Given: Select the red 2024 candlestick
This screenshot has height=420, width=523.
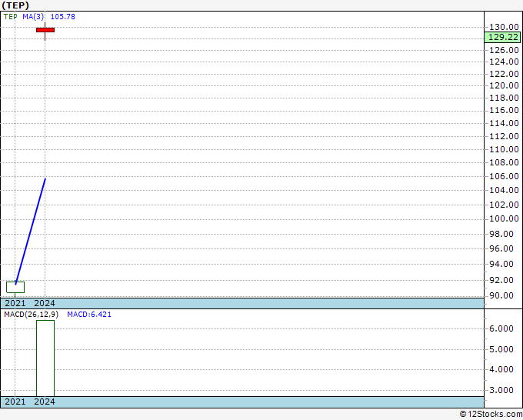Looking at the screenshot, I should click(x=45, y=30).
